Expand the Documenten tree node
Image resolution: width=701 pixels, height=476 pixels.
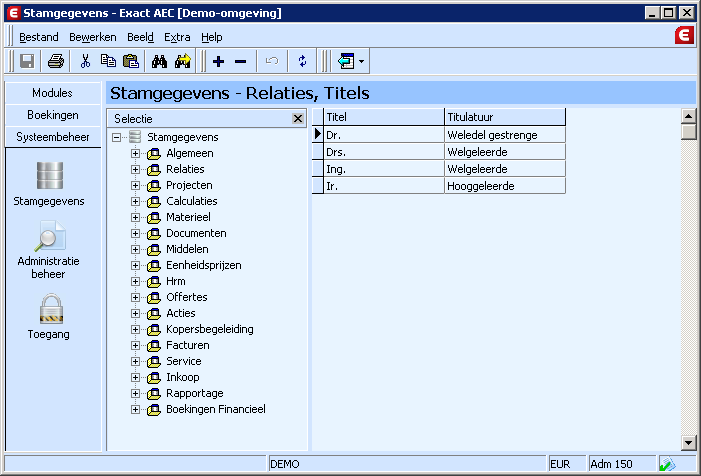(x=135, y=233)
